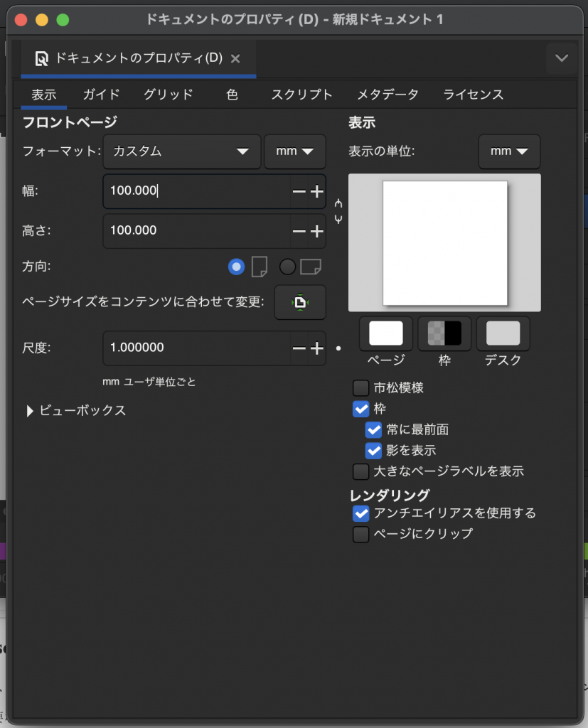Decrease 尺度 scale with minus button
This screenshot has width=588, height=728.
(299, 348)
